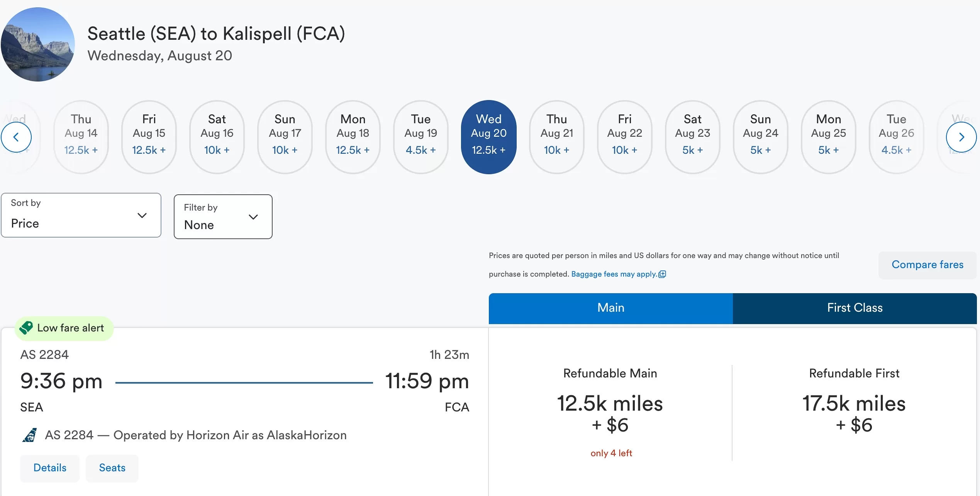Click the Alaska Airlines logo icon
The height and width of the screenshot is (496, 980).
point(30,435)
